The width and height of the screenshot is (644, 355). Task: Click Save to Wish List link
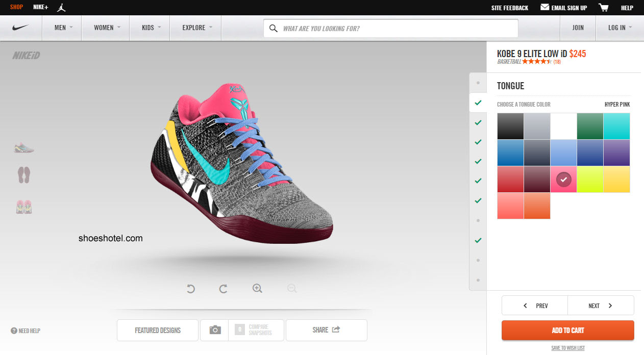567,348
